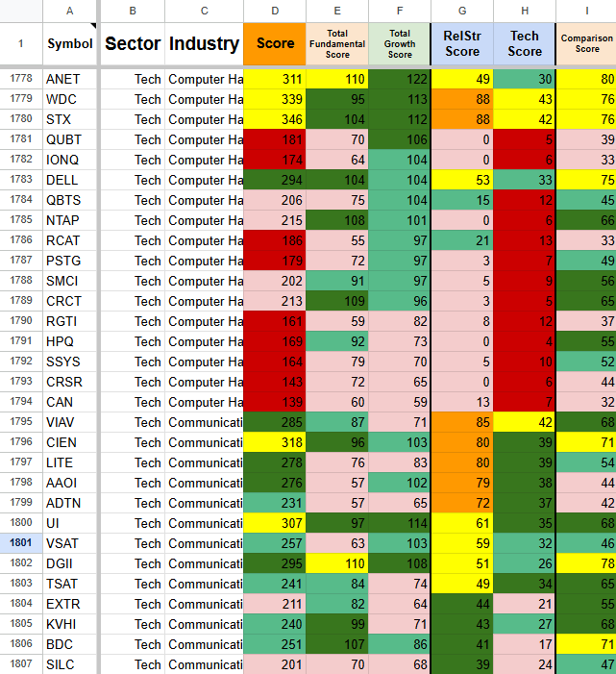Image resolution: width=616 pixels, height=674 pixels.
Task: Click ANET growth score 122
Action: tap(400, 79)
